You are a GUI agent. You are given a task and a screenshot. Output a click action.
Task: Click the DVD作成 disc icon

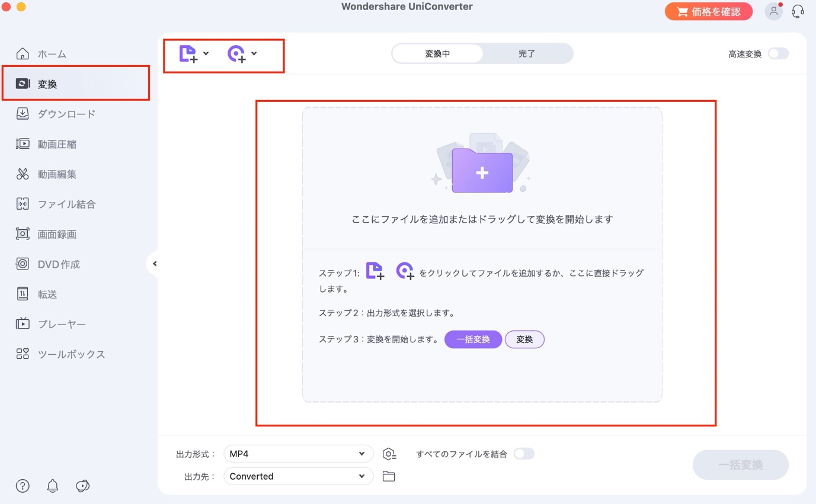point(23,264)
